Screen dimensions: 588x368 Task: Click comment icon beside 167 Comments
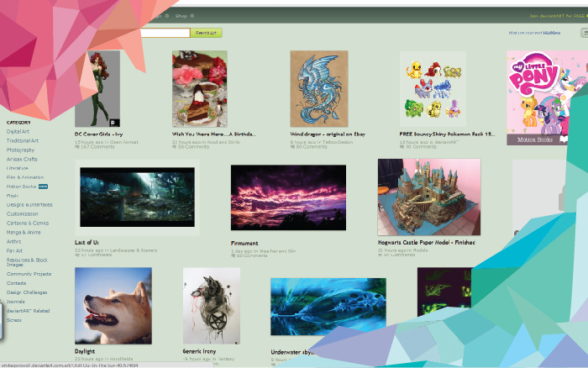point(77,147)
